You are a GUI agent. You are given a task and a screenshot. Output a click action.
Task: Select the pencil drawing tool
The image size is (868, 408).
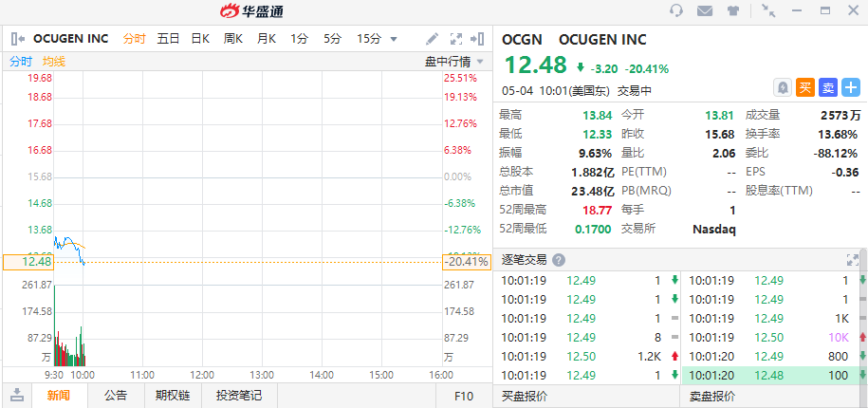(x=433, y=39)
